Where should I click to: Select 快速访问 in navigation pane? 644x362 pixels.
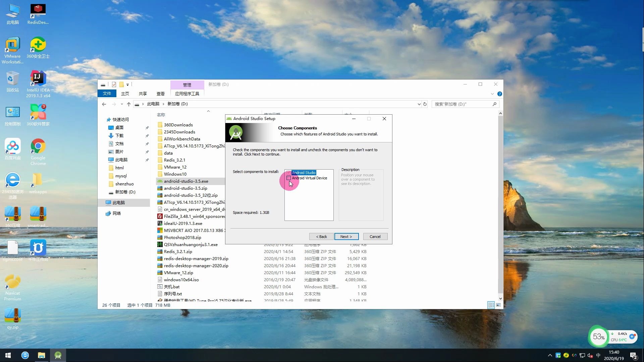click(121, 120)
